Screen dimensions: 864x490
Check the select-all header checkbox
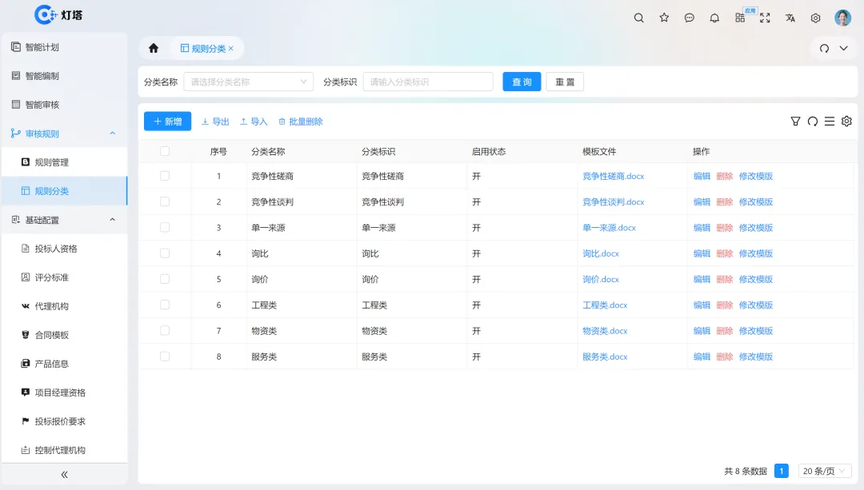click(x=165, y=152)
